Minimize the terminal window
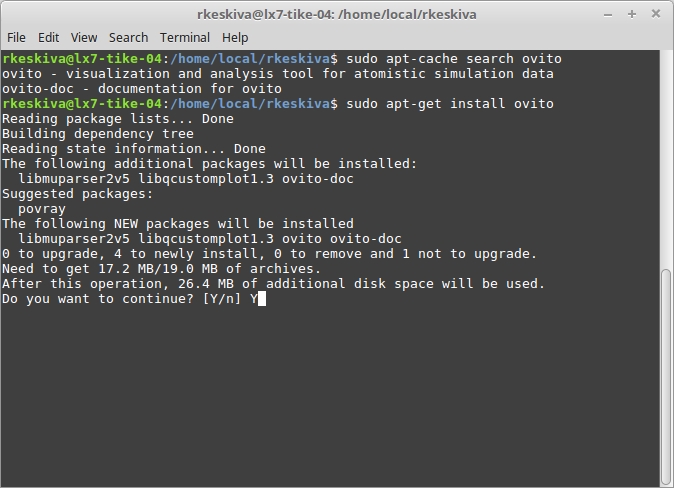 tap(608, 15)
